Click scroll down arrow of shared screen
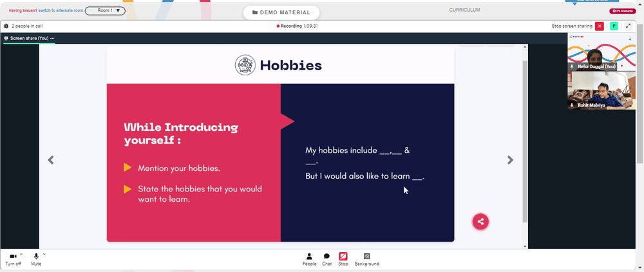The width and height of the screenshot is (644, 272). click(525, 246)
